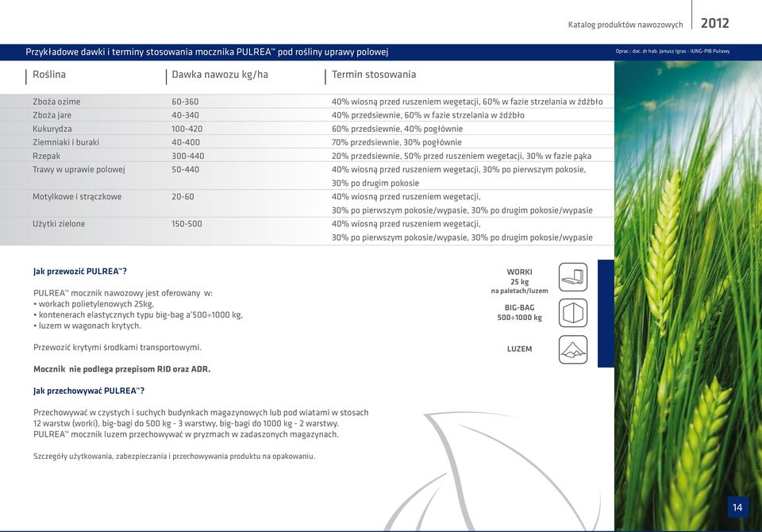The height and width of the screenshot is (532, 762).
Task: Click dose value '150-500'
Action: coord(187,224)
